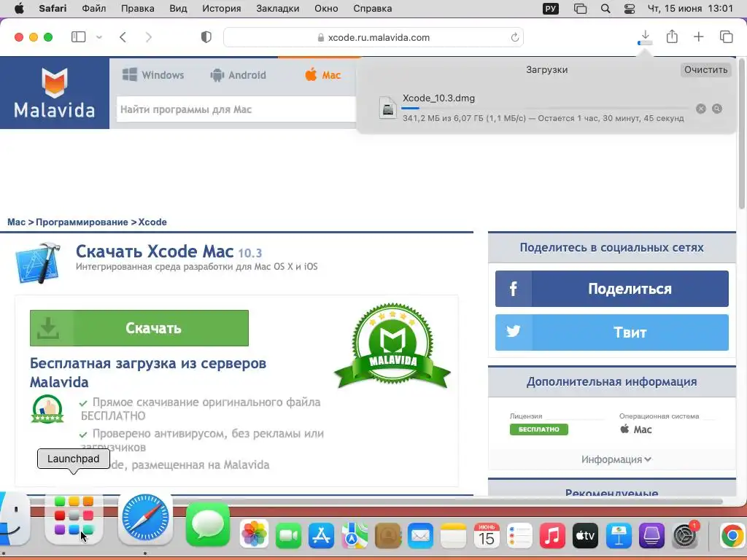The image size is (747, 560).
Task: Open Apple TV from the Dock
Action: tap(585, 536)
